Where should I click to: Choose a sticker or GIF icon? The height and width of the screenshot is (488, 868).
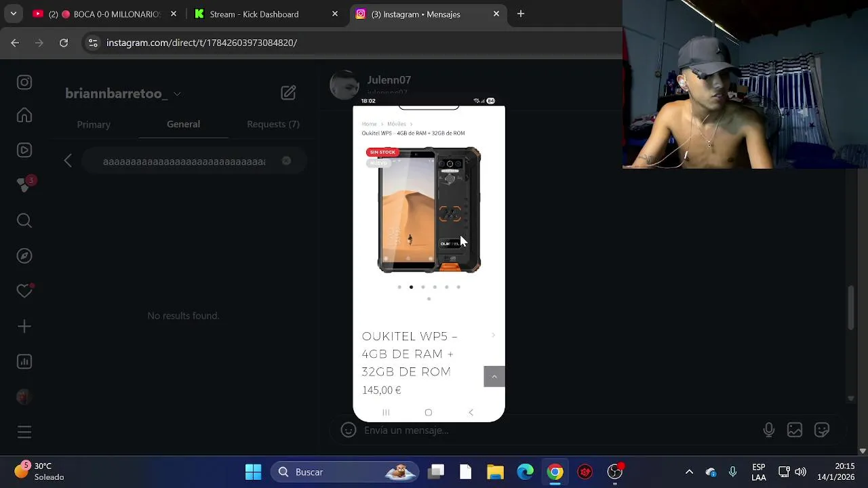point(822,430)
